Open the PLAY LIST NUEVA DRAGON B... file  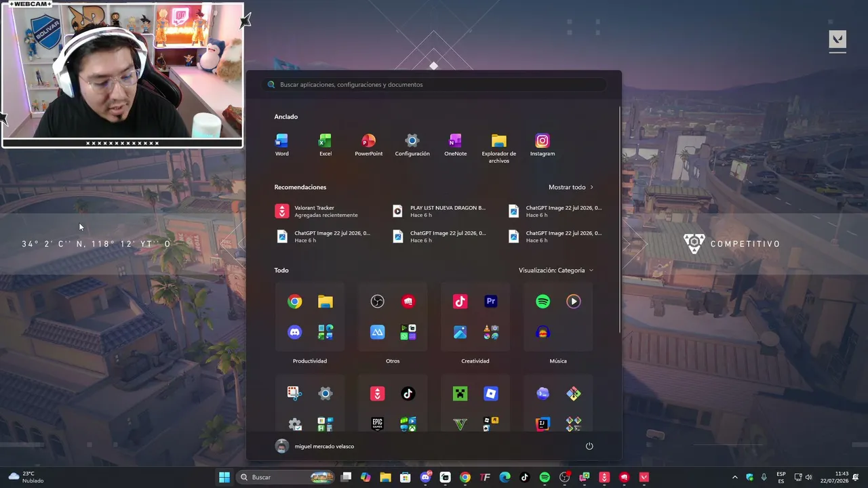441,211
